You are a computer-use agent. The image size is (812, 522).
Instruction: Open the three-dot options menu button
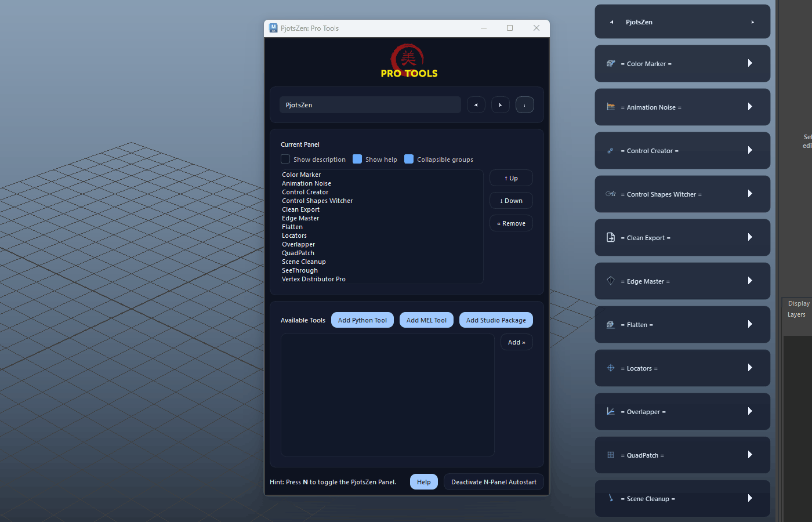coord(525,105)
